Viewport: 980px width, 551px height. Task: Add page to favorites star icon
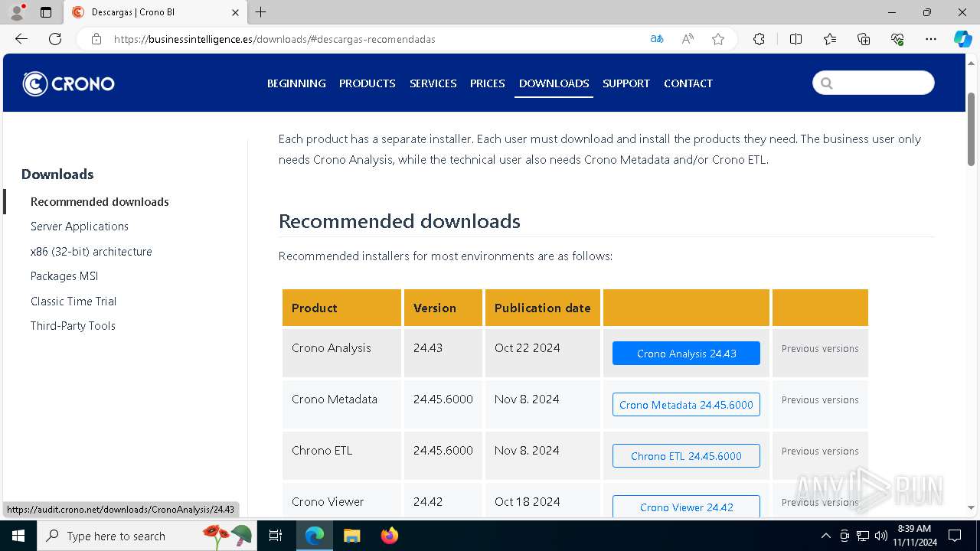[718, 39]
